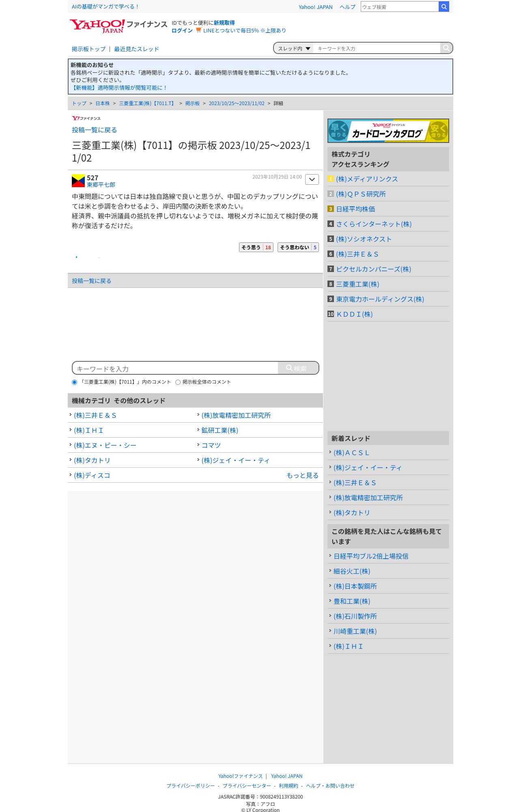
Task: Open the カードローンカタログ banner ad
Action: click(x=388, y=131)
